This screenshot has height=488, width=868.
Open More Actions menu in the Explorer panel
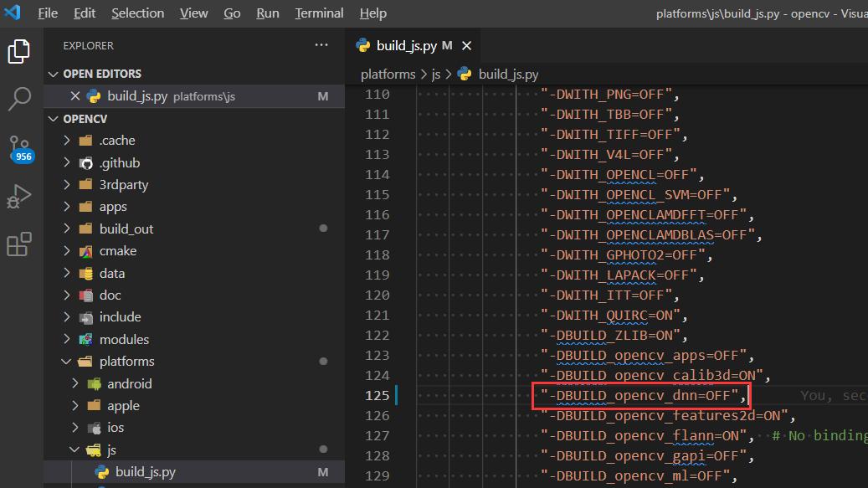point(322,45)
